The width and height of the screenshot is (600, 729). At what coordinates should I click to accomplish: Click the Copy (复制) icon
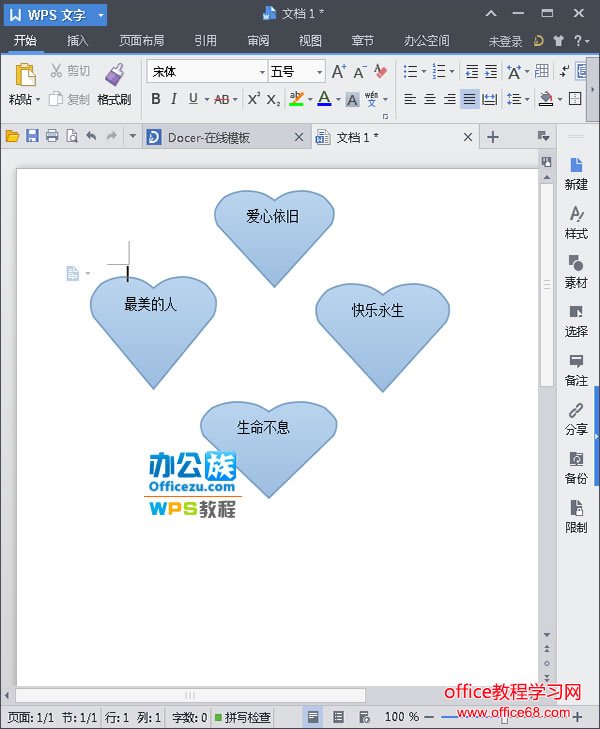coord(56,99)
